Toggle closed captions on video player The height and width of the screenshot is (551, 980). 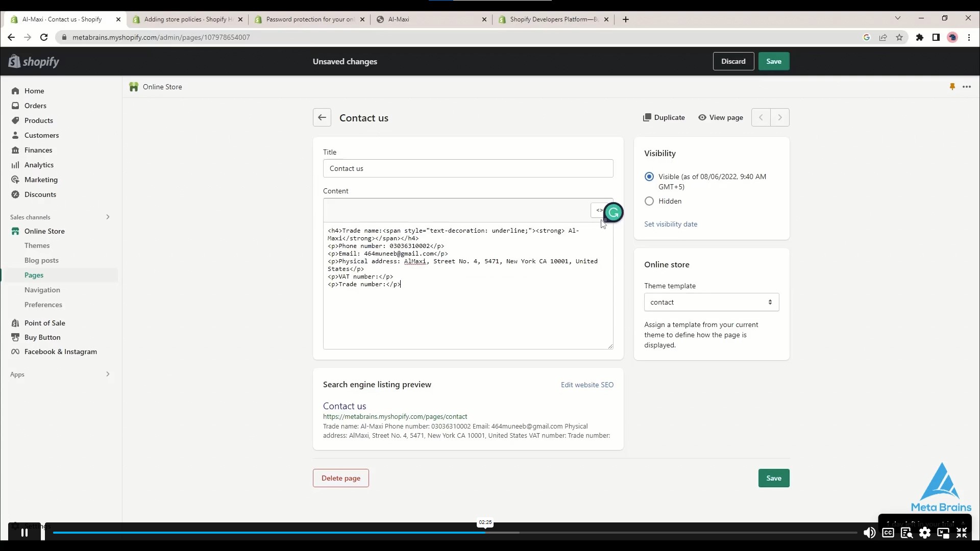pos(888,533)
